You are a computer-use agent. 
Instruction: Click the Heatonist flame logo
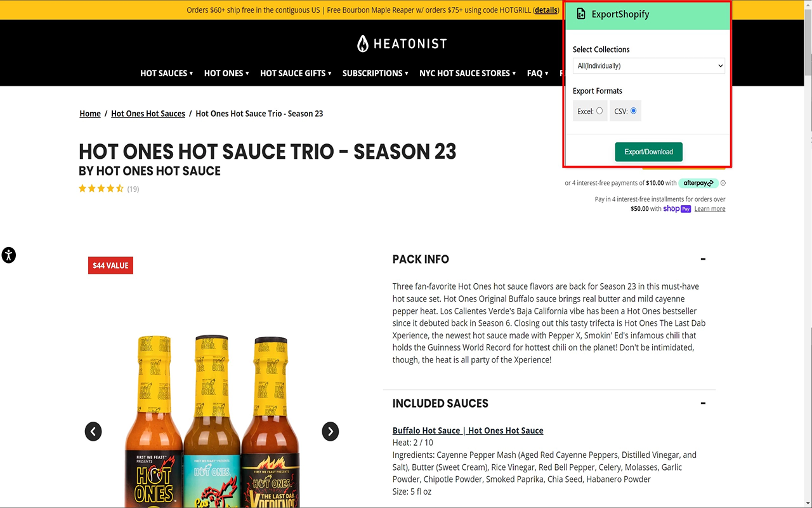point(362,43)
